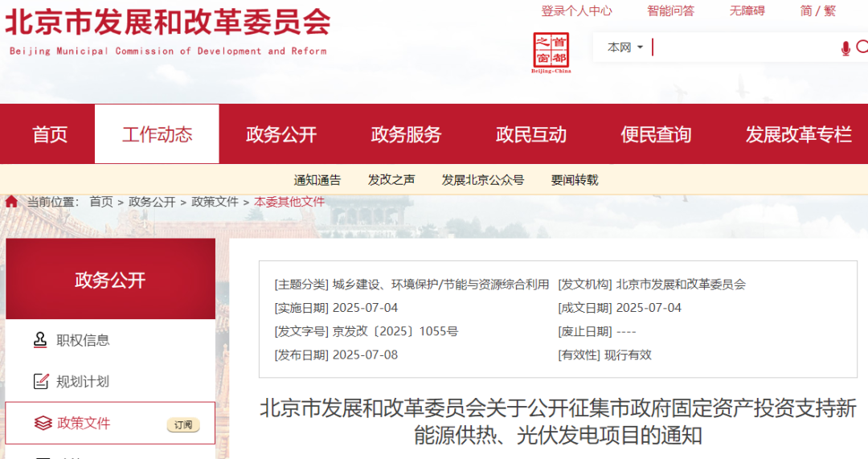The height and width of the screenshot is (459, 868).
Task: Click breadcrumb link 首页
Action: click(x=101, y=202)
